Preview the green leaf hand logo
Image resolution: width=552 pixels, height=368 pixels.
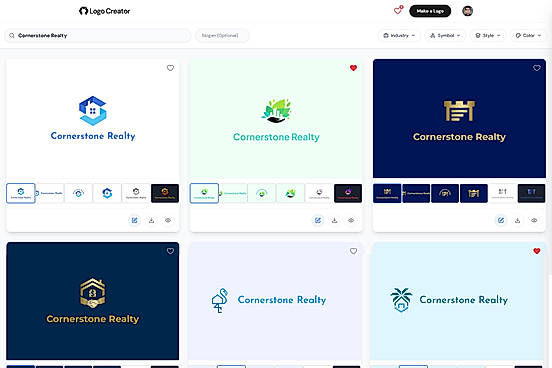(351, 220)
